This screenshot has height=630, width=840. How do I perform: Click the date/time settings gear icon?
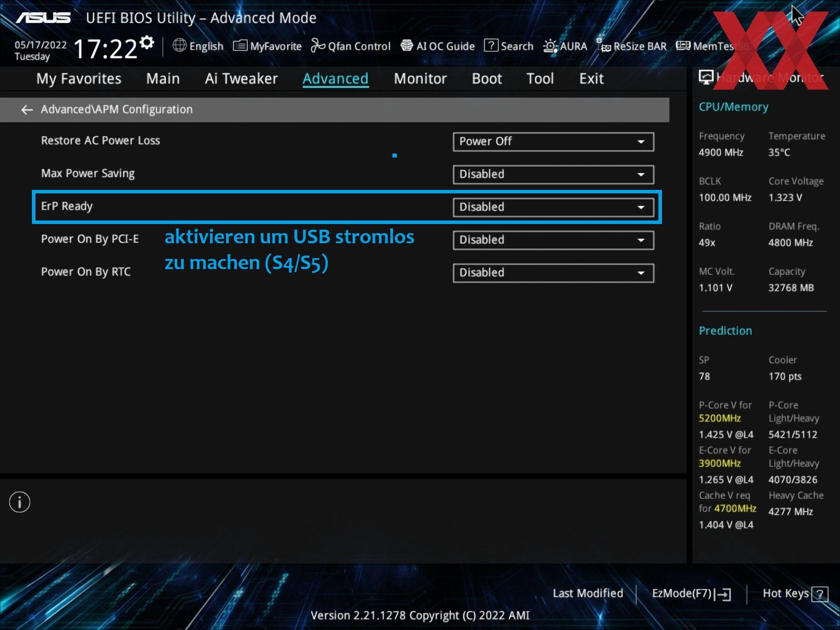pyautogui.click(x=147, y=42)
